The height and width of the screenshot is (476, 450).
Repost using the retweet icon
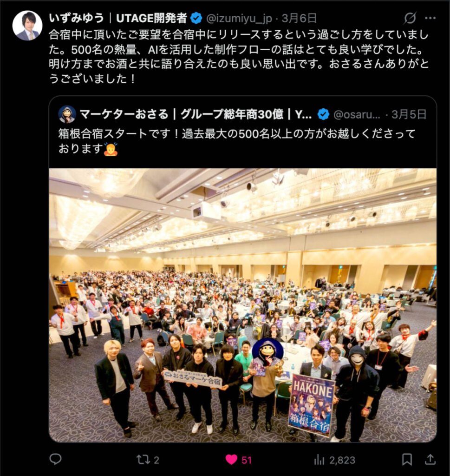point(143,460)
